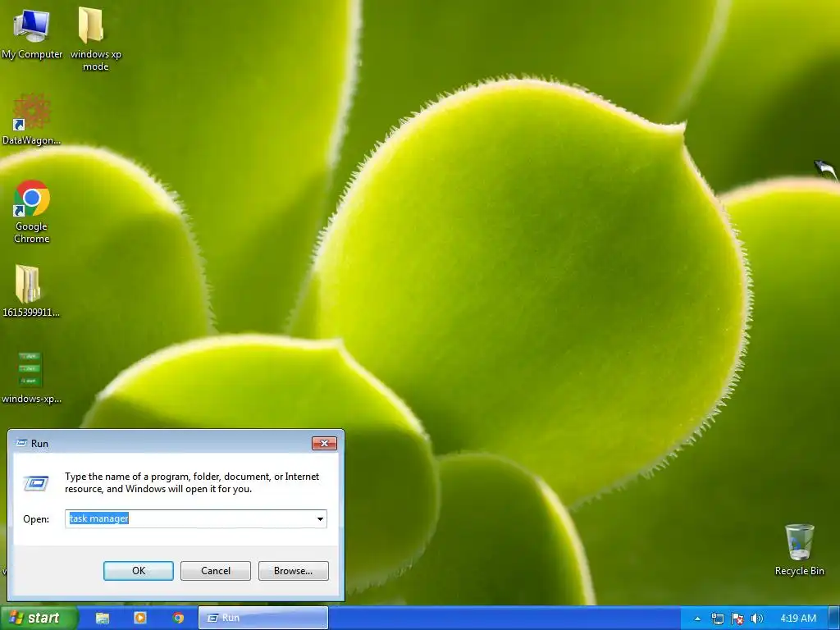
Task: Open Action Center flag tray icon
Action: tap(737, 619)
